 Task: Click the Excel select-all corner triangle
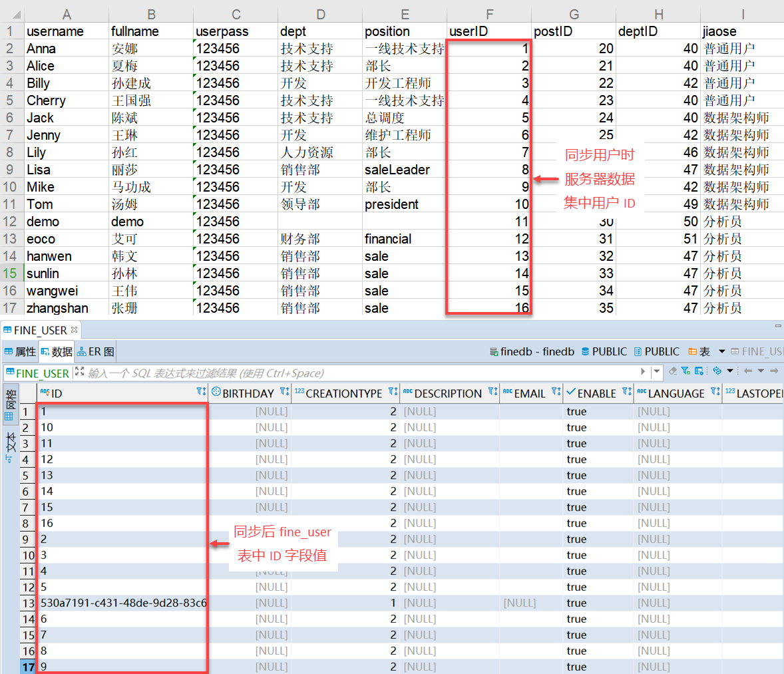click(x=16, y=15)
